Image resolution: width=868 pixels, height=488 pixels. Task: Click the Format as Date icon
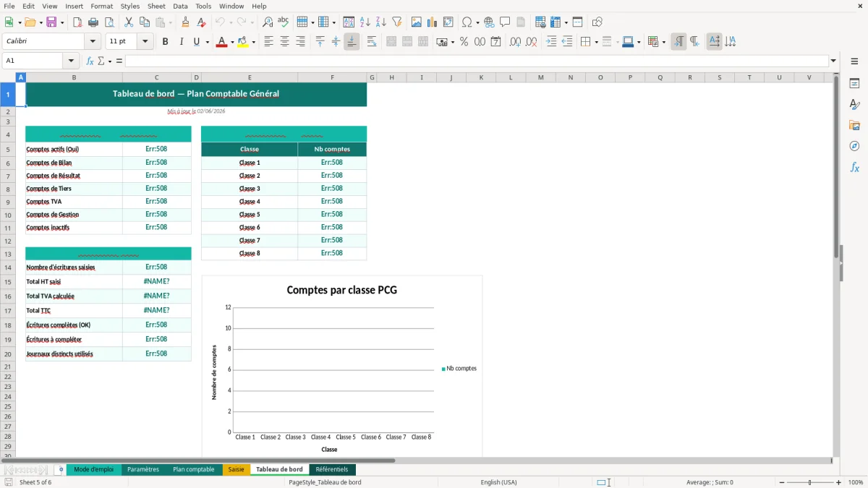(x=496, y=42)
